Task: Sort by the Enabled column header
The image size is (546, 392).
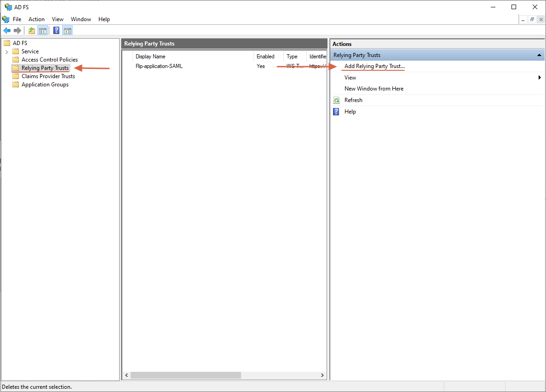Action: [269, 57]
